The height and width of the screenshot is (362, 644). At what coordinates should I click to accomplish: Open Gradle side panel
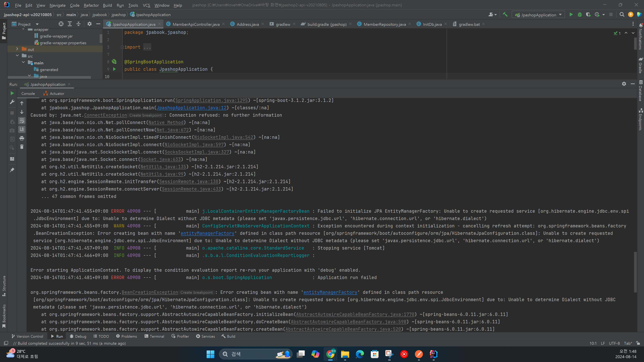coord(641,66)
